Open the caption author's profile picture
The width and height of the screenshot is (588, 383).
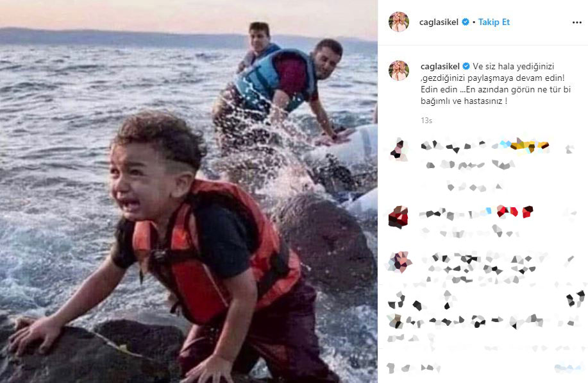pyautogui.click(x=398, y=71)
